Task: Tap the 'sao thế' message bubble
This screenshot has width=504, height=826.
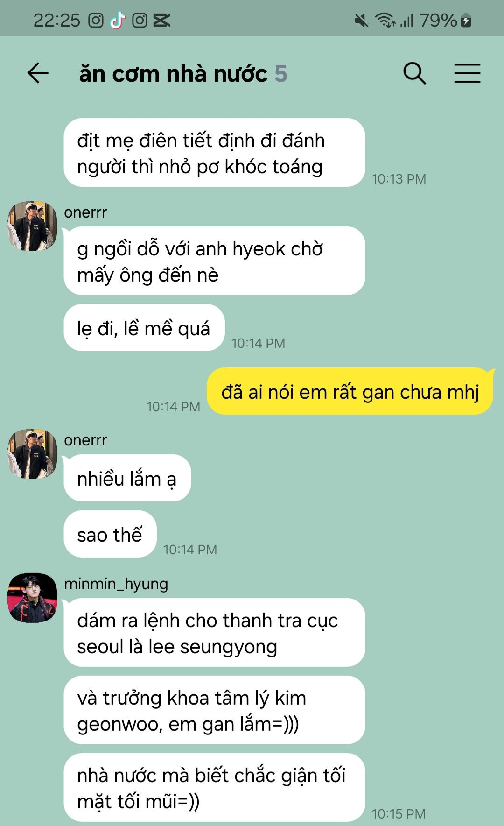Action: 110,534
